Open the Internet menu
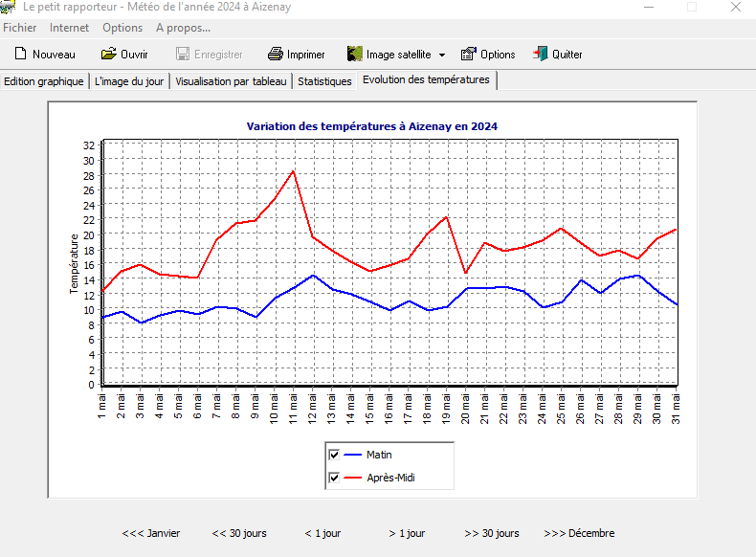Viewport: 756px width, 557px height. (69, 28)
